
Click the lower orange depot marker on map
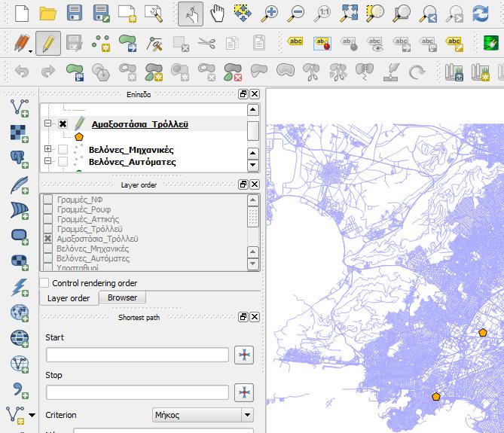pyautogui.click(x=436, y=396)
